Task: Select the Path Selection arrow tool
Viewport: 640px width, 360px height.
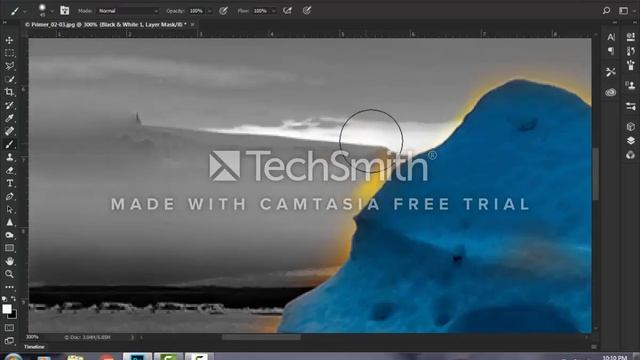Action: tap(9, 209)
